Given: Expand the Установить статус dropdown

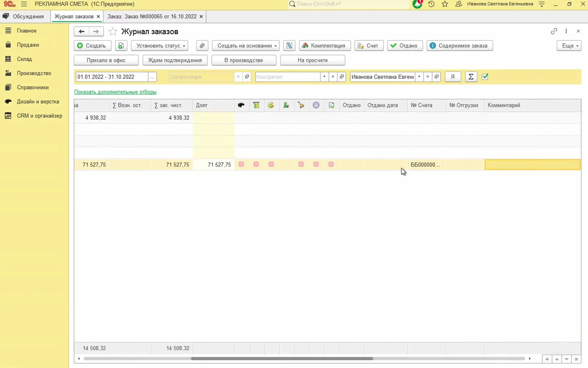Looking at the screenshot, I should point(159,46).
